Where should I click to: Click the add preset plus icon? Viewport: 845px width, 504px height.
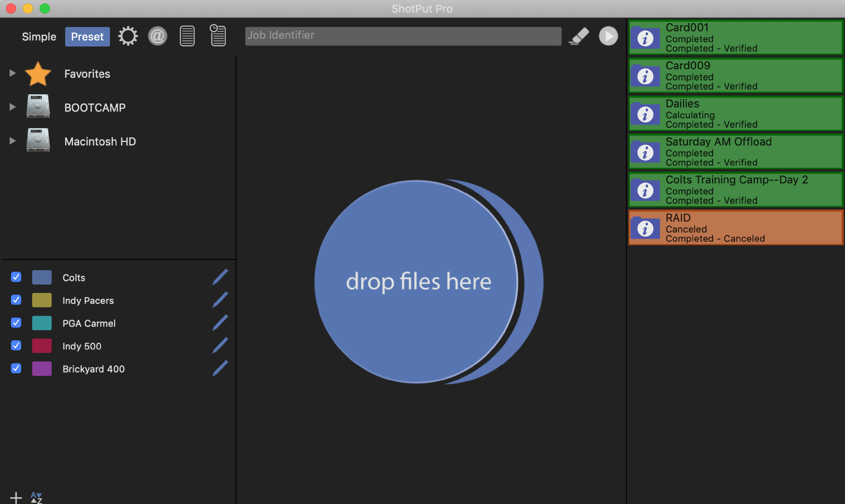click(x=16, y=498)
